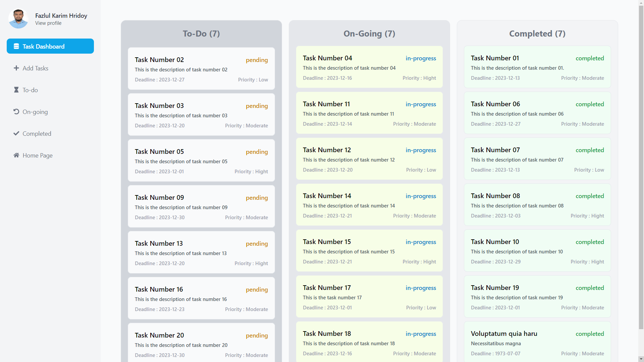Open the To-do section from the sidebar
Screen dimensions: 644x362
point(30,90)
